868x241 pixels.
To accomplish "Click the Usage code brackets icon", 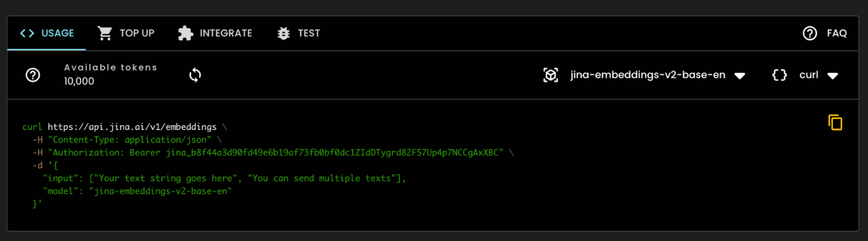I will pos(27,33).
